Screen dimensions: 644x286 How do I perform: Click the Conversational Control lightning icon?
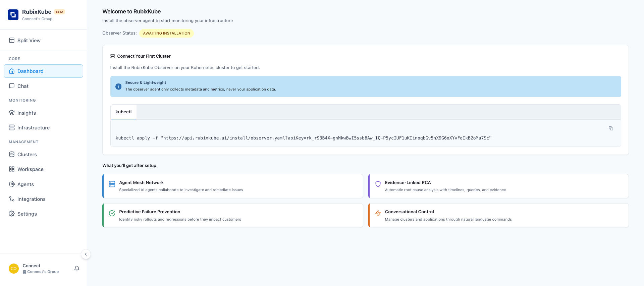378,213
